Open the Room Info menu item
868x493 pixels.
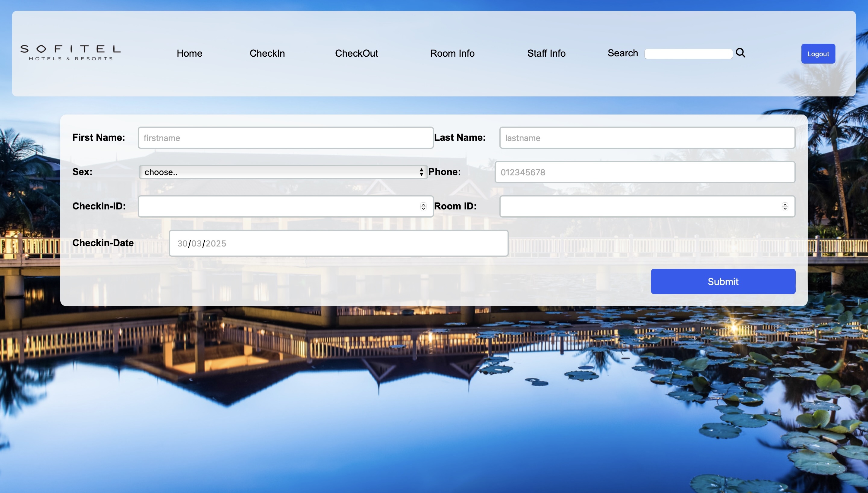pos(452,53)
